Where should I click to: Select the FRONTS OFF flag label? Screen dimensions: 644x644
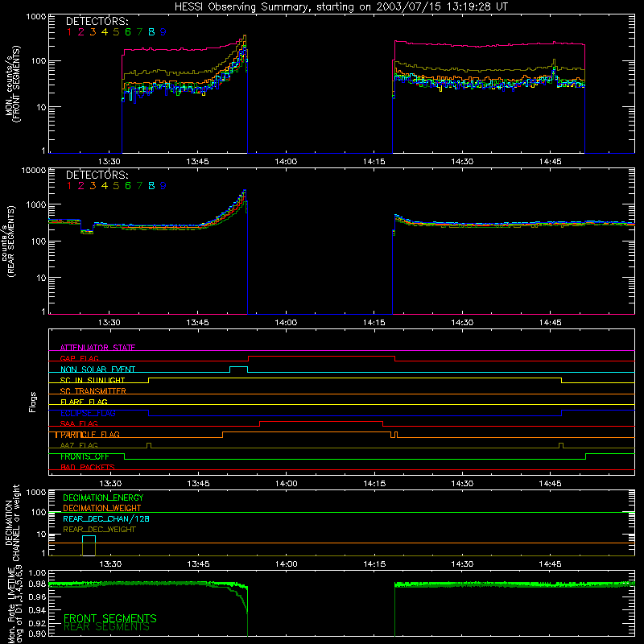[x=85, y=456]
